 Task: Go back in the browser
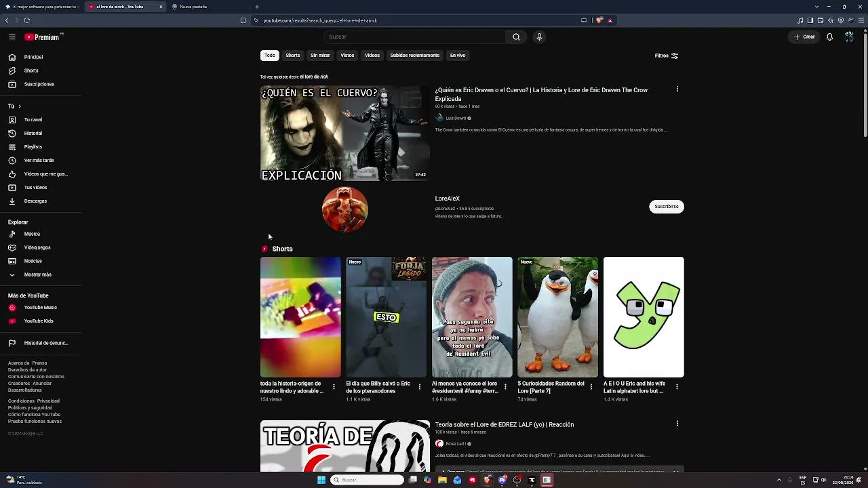tap(7, 20)
